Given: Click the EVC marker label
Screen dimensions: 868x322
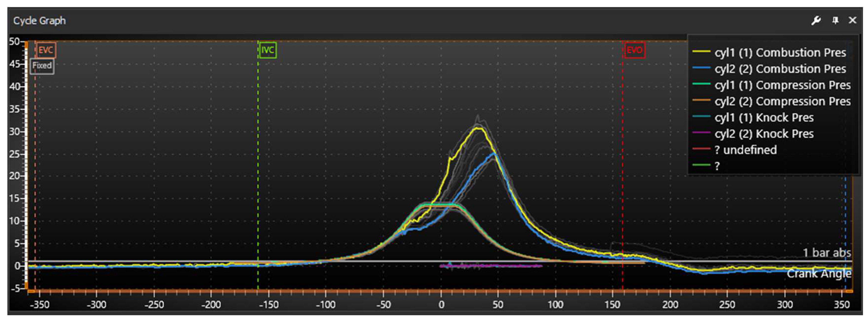Looking at the screenshot, I should pyautogui.click(x=46, y=50).
